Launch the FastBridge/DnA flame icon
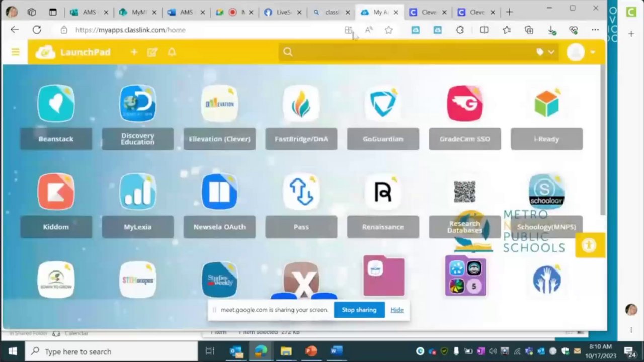644x362 pixels. (301, 104)
